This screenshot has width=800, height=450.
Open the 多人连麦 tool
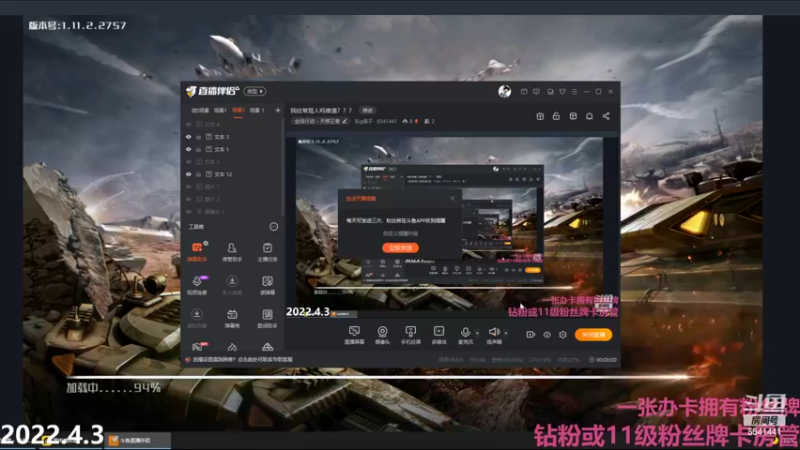232,285
